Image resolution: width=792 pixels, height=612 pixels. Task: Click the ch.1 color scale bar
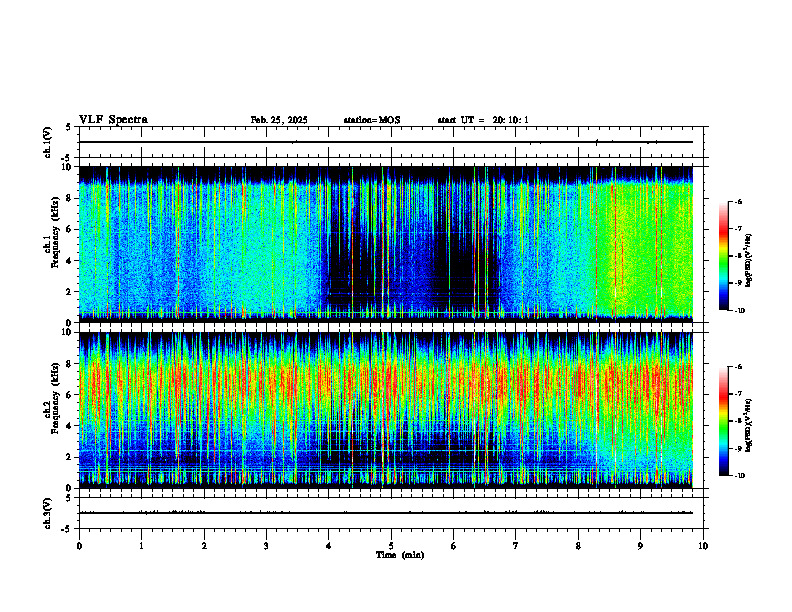tap(724, 256)
